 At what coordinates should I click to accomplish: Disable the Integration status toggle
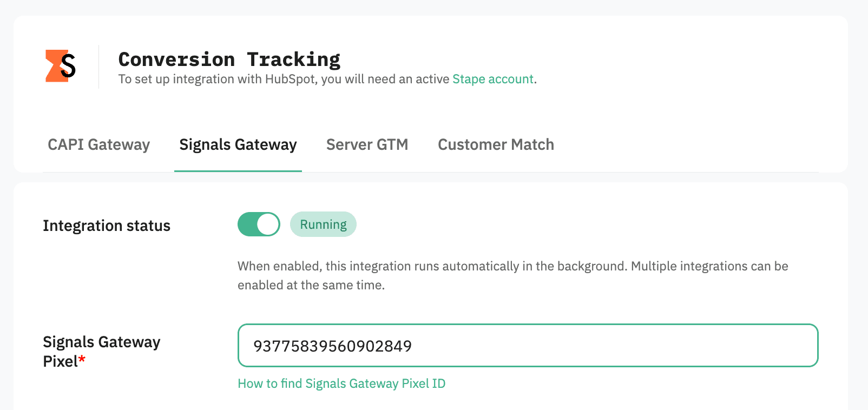click(x=259, y=224)
